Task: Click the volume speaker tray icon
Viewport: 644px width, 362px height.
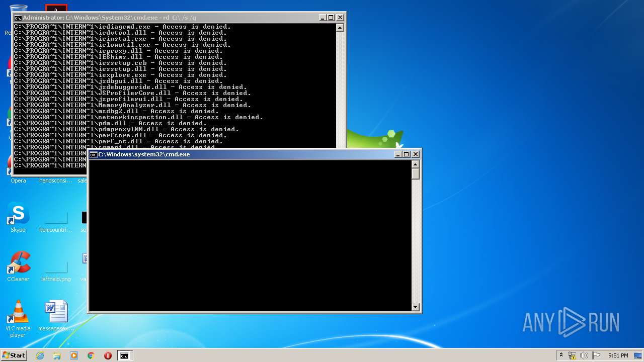Action: (x=584, y=355)
